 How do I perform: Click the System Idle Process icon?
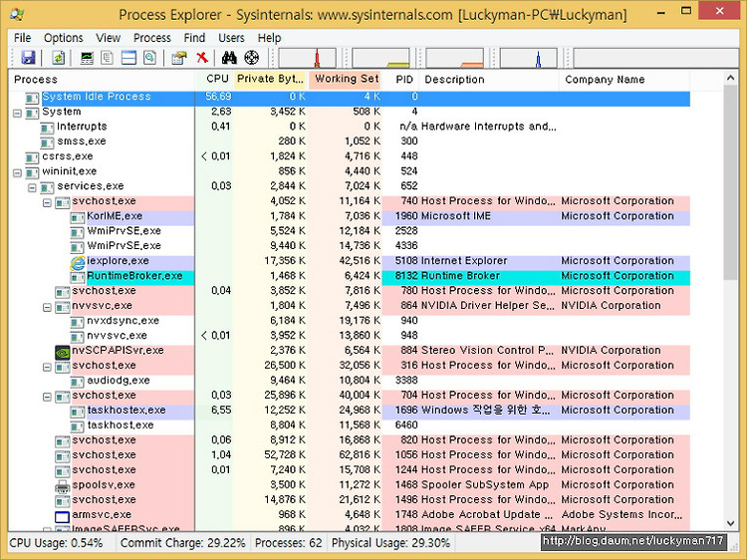pos(33,98)
